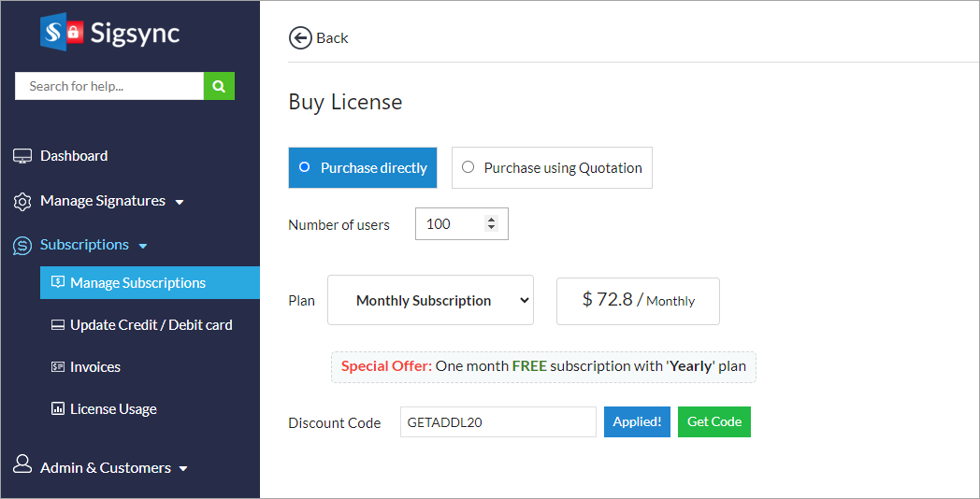The image size is (980, 499).
Task: Click the Number of users stepper arrows
Action: 492,223
